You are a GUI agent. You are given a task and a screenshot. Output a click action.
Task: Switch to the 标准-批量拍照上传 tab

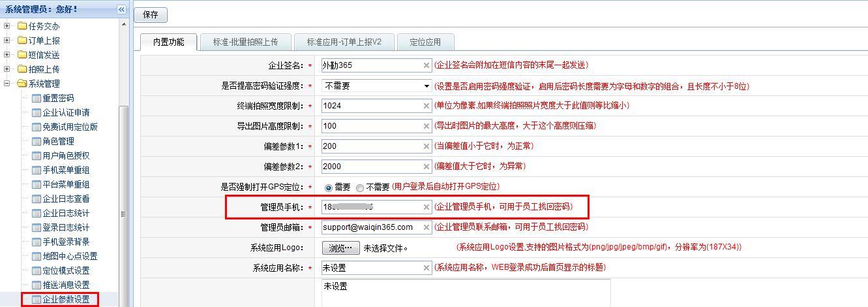pos(245,42)
